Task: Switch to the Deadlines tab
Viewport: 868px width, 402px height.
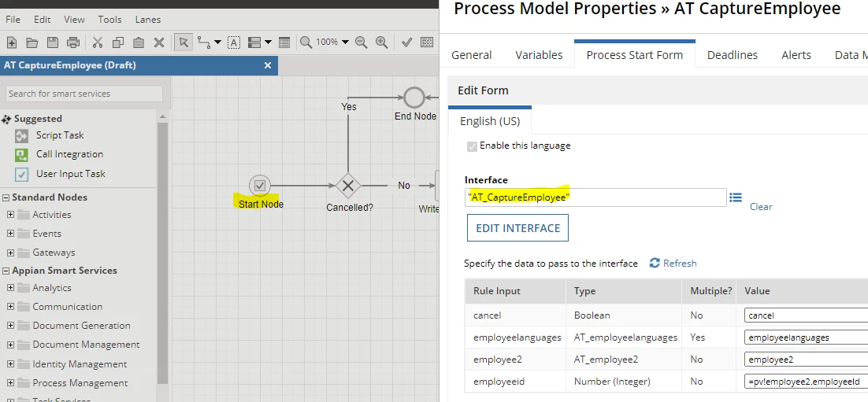Action: 733,55
